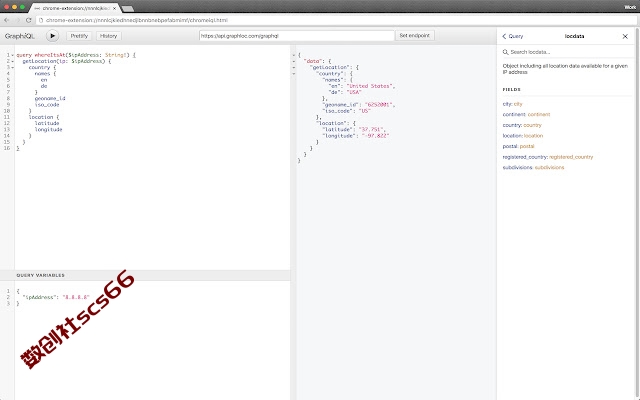Click the "37.751" latitude result value
The height and width of the screenshot is (400, 640).
(371, 129)
